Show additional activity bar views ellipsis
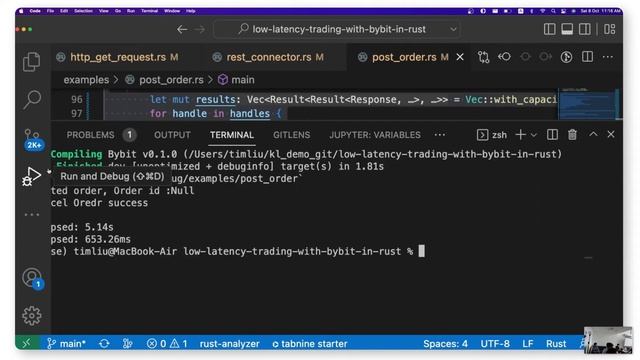Image resolution: width=640 pixels, height=360 pixels. [31, 214]
